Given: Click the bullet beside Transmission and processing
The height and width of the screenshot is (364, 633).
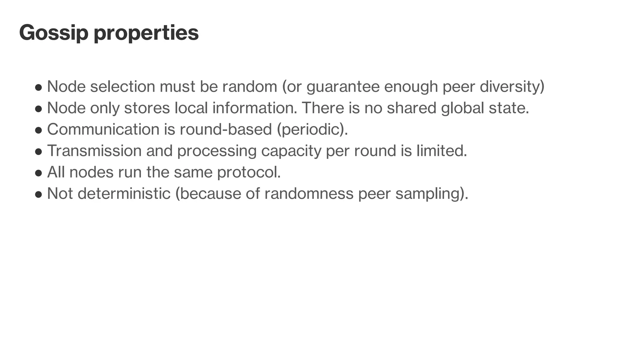Looking at the screenshot, I should (x=38, y=152).
